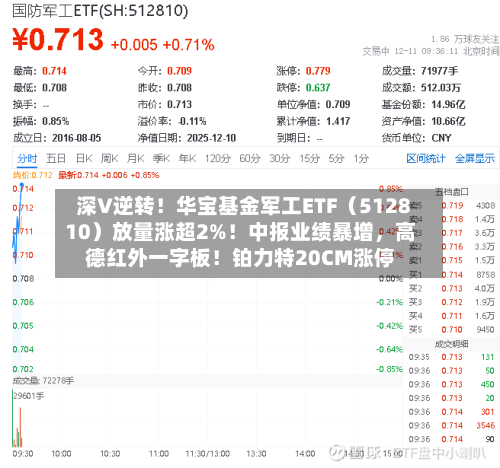The image size is (500, 468).
Task: Click the 国防军工ETF(SH:512810) title
Action: (x=100, y=11)
